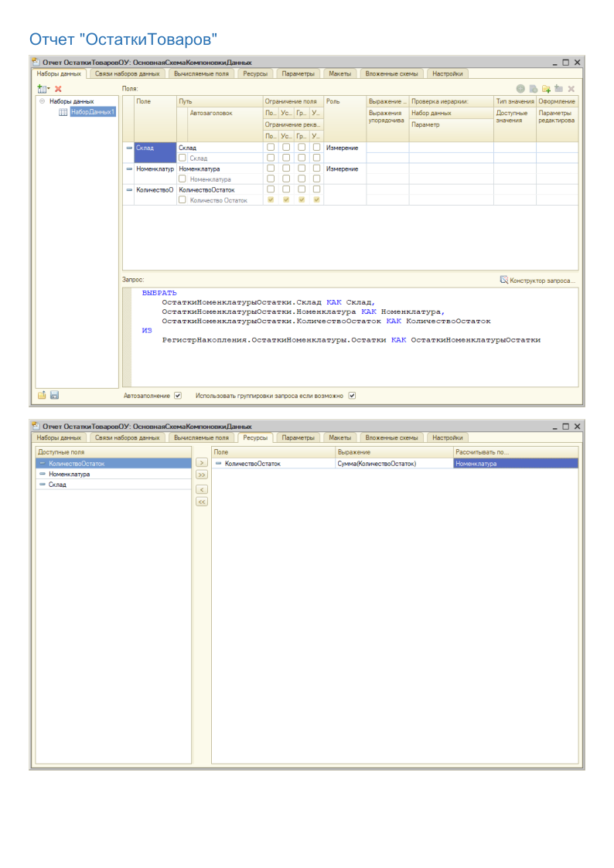Enable auto-title checkbox for Склад field
The height and width of the screenshot is (868, 614).
(x=182, y=158)
